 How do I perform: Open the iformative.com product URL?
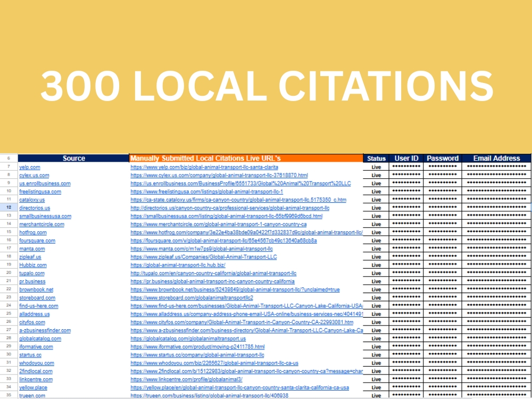click(x=197, y=346)
